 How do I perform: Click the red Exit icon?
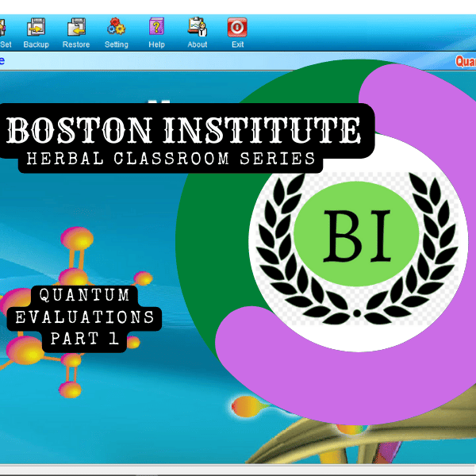(237, 27)
